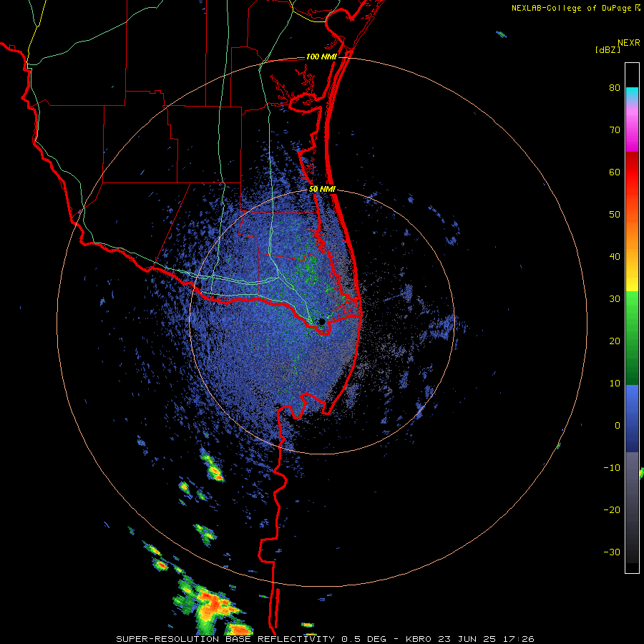Click the 20 value on the dBZ scale
The image size is (644, 644).
[x=615, y=341]
